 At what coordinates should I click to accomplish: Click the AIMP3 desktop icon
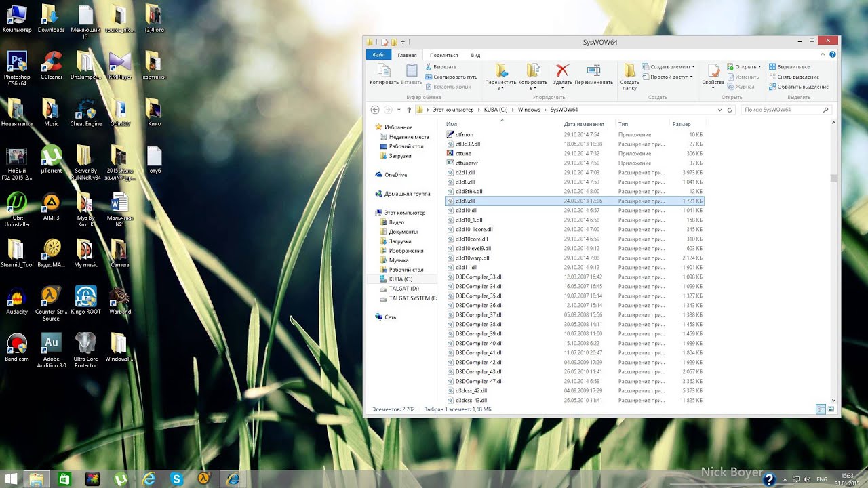coord(52,207)
